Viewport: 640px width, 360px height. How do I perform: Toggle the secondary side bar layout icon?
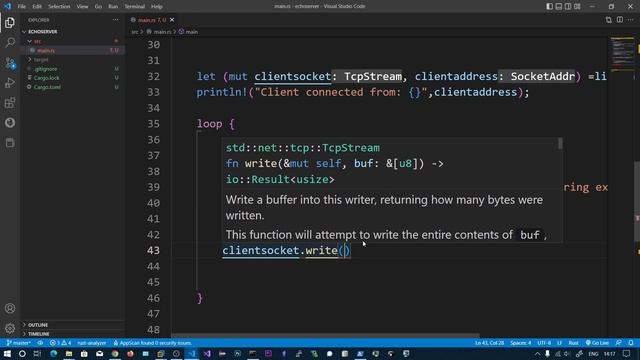coord(568,7)
